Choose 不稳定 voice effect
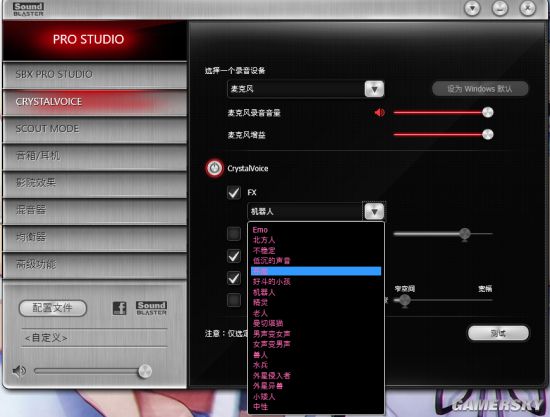This screenshot has height=417, width=550. (264, 250)
